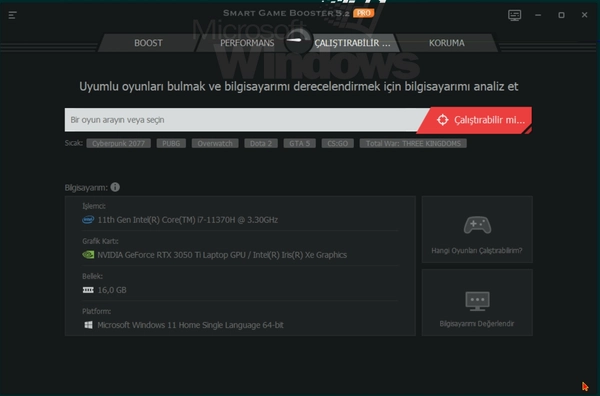Image resolution: width=600 pixels, height=396 pixels.
Task: Click the gamepad icon for playable games
Action: 477,225
